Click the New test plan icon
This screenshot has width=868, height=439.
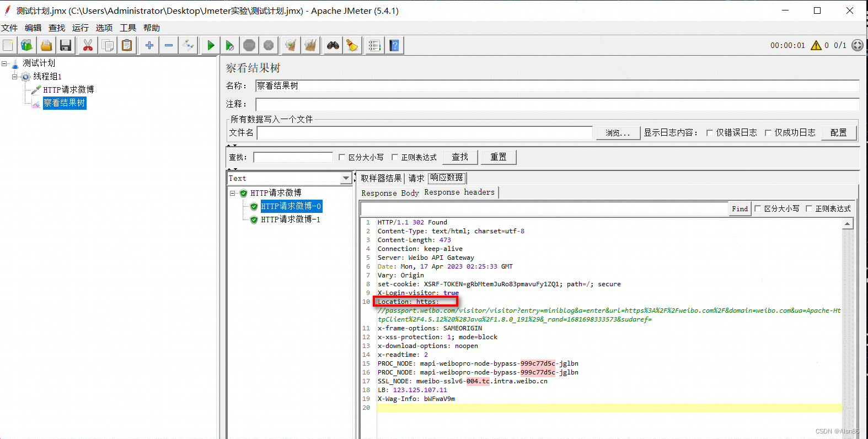coord(8,45)
